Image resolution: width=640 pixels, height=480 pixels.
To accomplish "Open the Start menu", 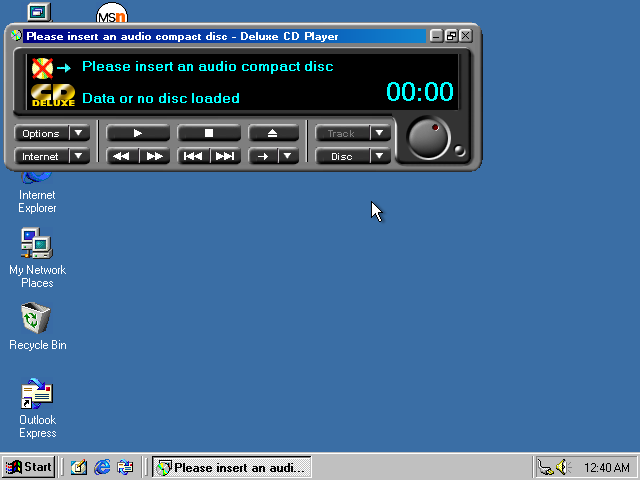I will pyautogui.click(x=29, y=467).
